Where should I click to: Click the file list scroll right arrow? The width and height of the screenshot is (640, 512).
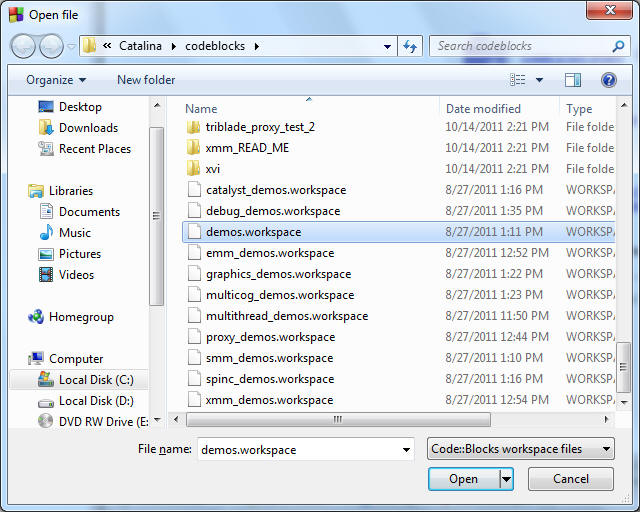(x=607, y=419)
